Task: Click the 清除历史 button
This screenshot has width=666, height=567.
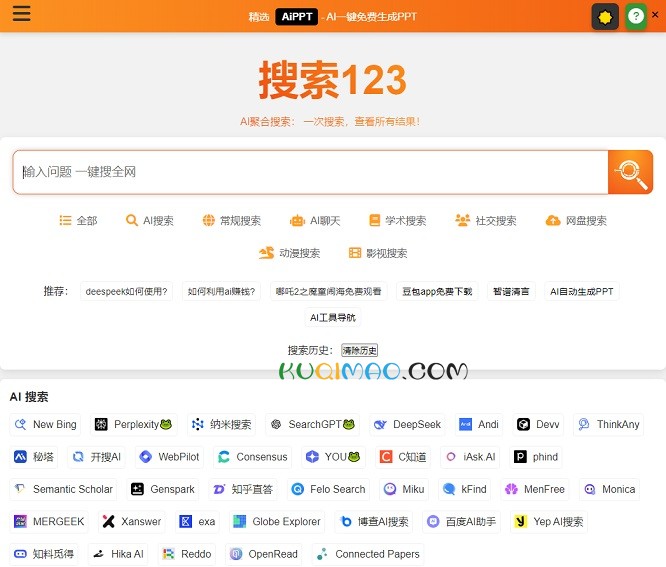Action: point(359,350)
